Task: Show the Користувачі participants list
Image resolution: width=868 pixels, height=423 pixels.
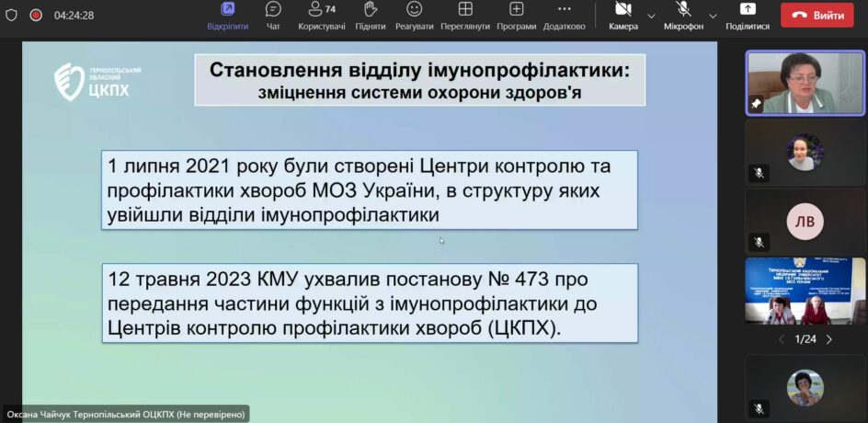Action: coord(321,15)
